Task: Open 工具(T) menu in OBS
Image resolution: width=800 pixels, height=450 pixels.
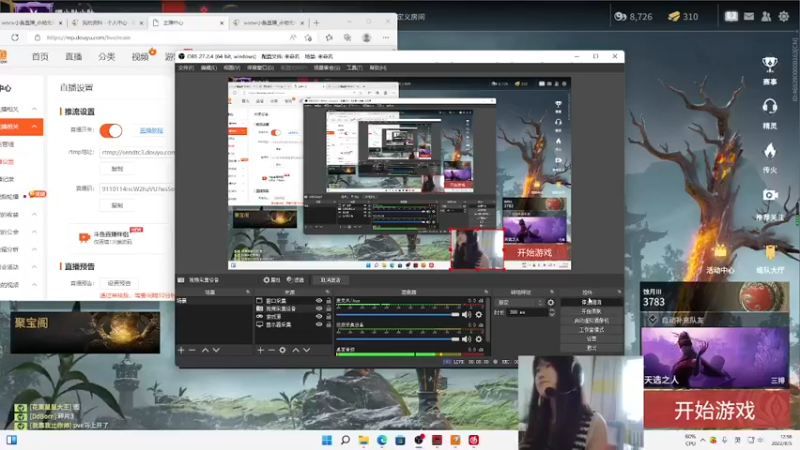Action: [354, 67]
